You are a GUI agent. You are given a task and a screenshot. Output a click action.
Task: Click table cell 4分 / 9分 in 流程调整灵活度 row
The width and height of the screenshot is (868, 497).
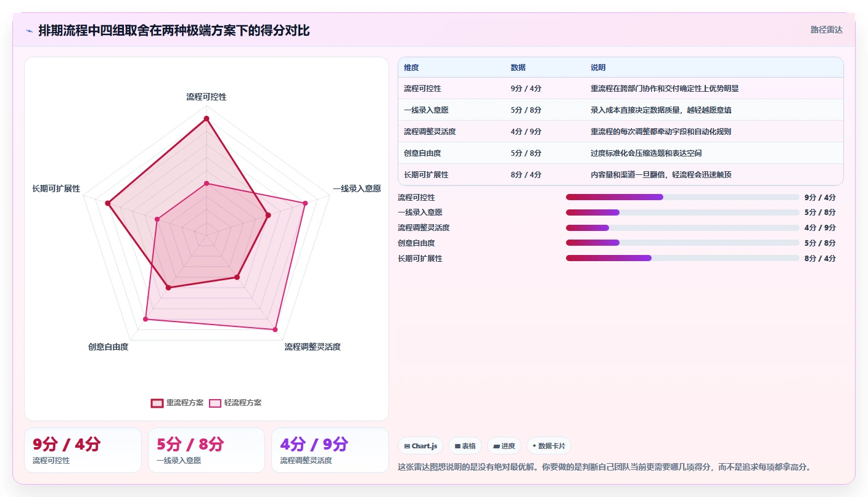coord(526,132)
